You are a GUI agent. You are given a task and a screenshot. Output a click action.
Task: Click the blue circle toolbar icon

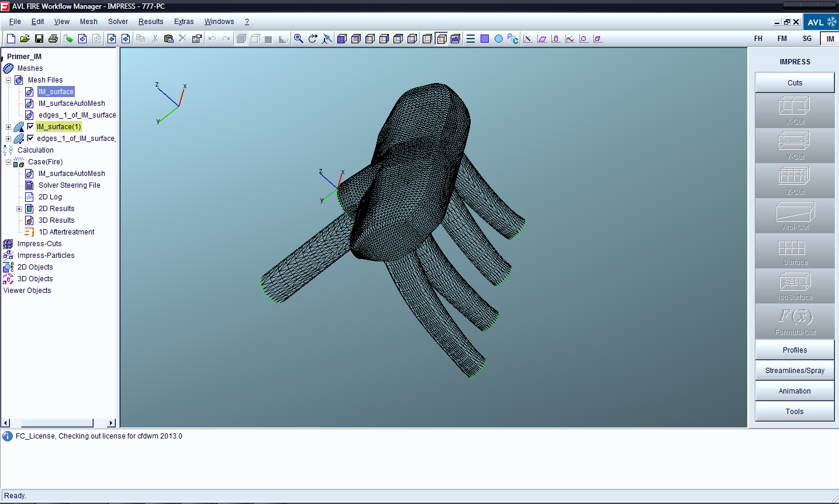point(499,39)
